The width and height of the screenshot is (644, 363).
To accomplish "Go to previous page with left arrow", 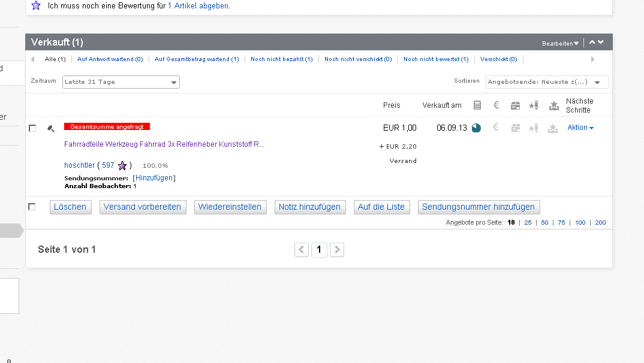I will [302, 250].
